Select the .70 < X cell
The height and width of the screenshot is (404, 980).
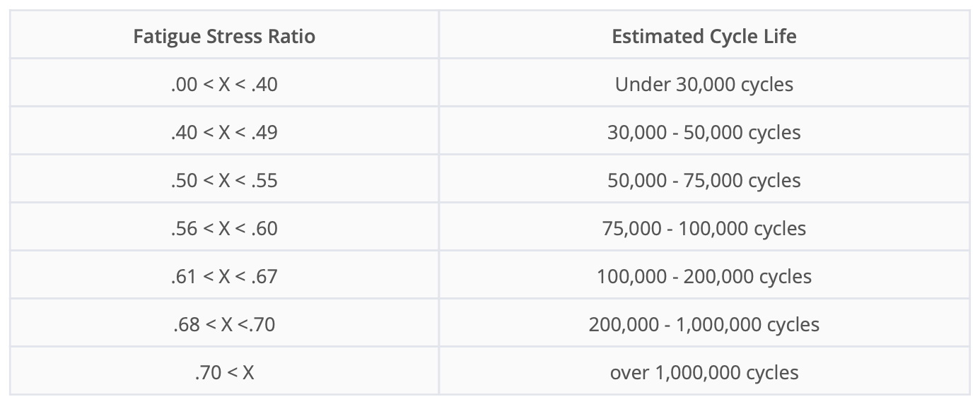click(x=224, y=372)
